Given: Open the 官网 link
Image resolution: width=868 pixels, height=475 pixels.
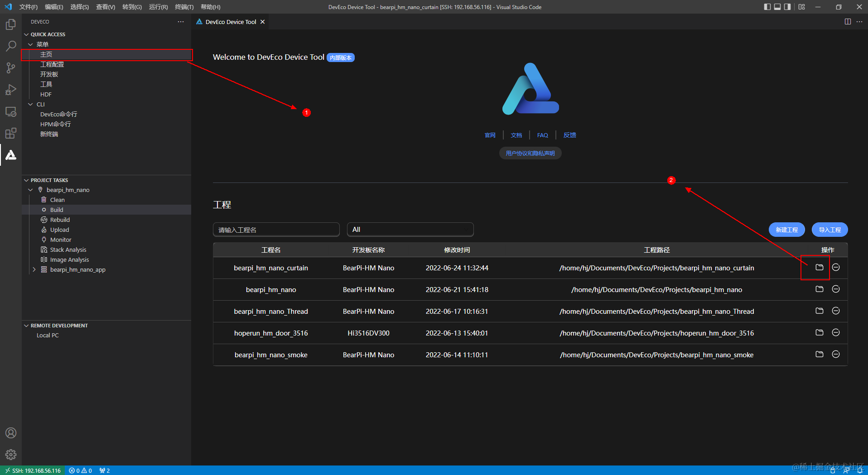Looking at the screenshot, I should point(490,135).
